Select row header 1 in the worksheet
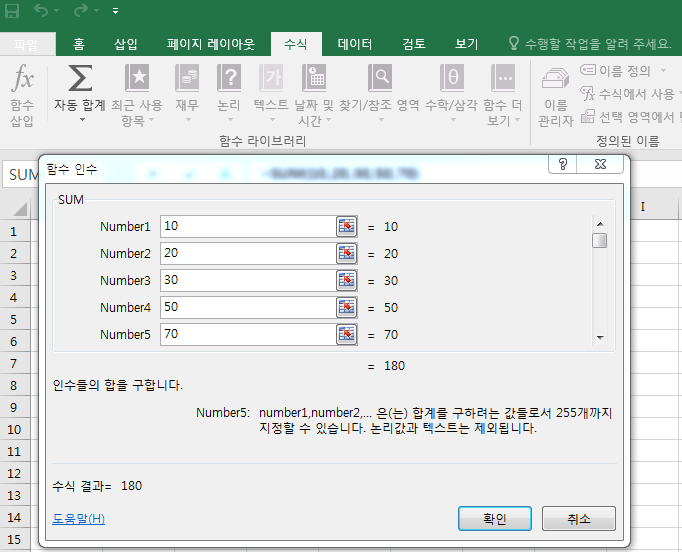The width and height of the screenshot is (682, 552). pyautogui.click(x=14, y=231)
